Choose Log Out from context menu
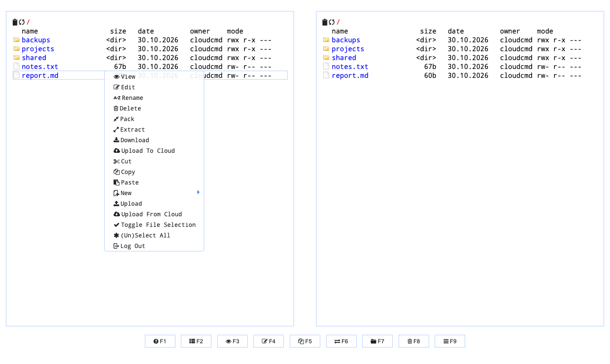Screen dimensions: 610x364 154,246
